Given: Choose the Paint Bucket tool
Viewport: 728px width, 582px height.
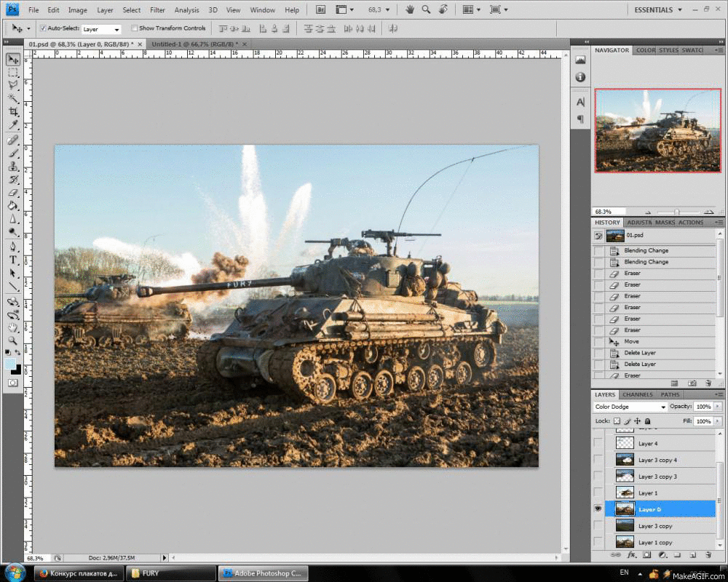Looking at the screenshot, I should [13, 206].
